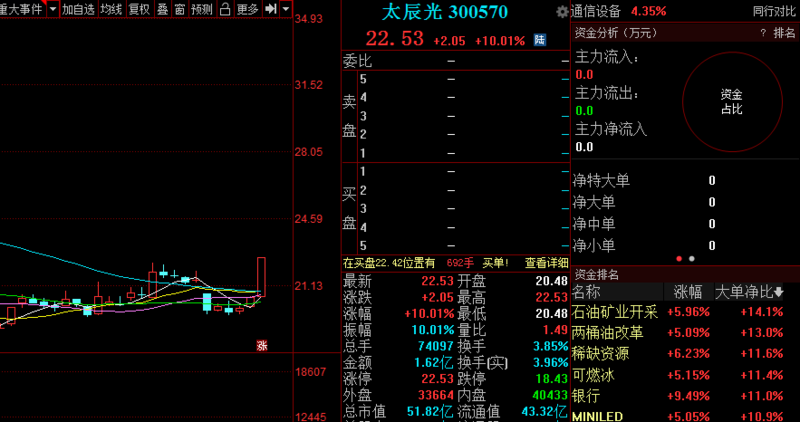Click 加自选 to add to watchlist
This screenshot has height=422, width=800.
pos(79,9)
